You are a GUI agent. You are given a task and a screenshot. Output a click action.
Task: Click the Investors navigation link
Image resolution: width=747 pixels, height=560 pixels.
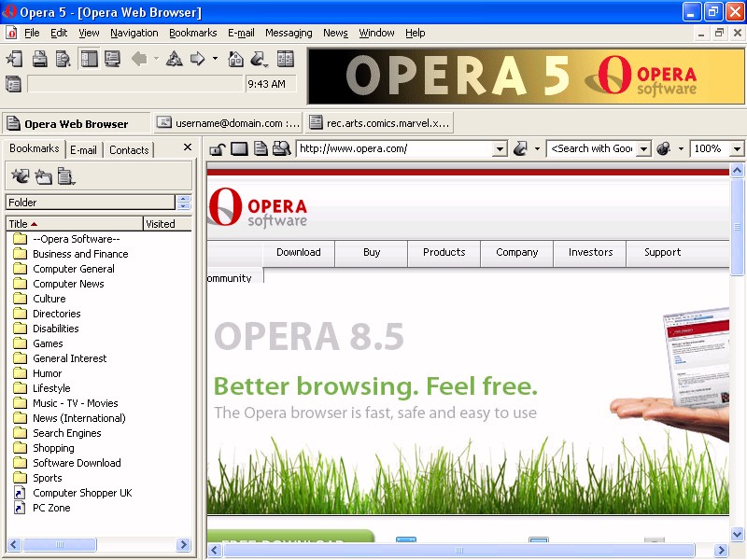[590, 252]
